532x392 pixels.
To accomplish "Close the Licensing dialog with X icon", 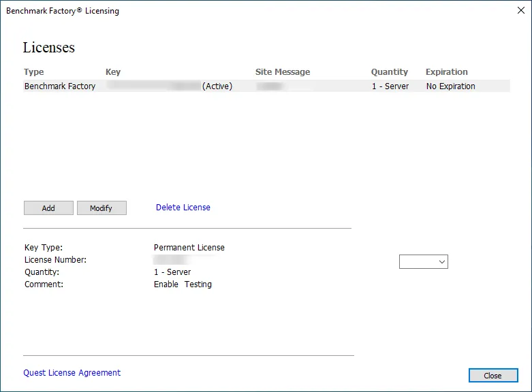I will tap(521, 10).
